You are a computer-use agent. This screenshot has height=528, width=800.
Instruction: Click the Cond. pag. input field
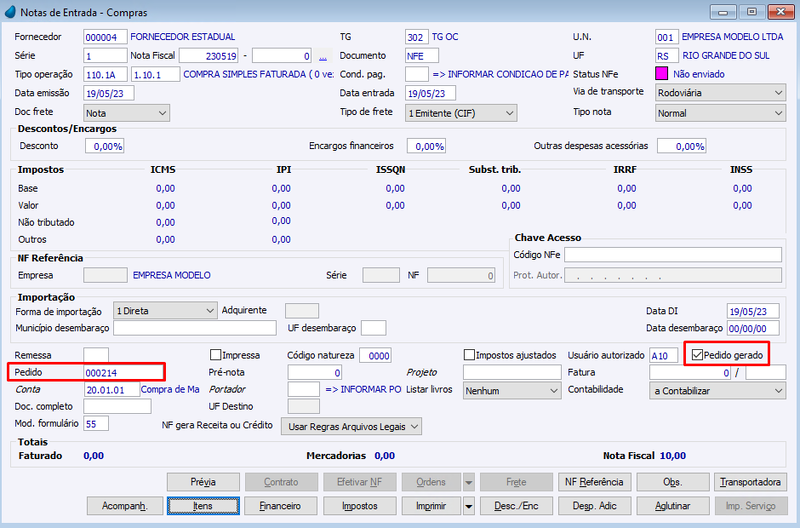point(417,74)
